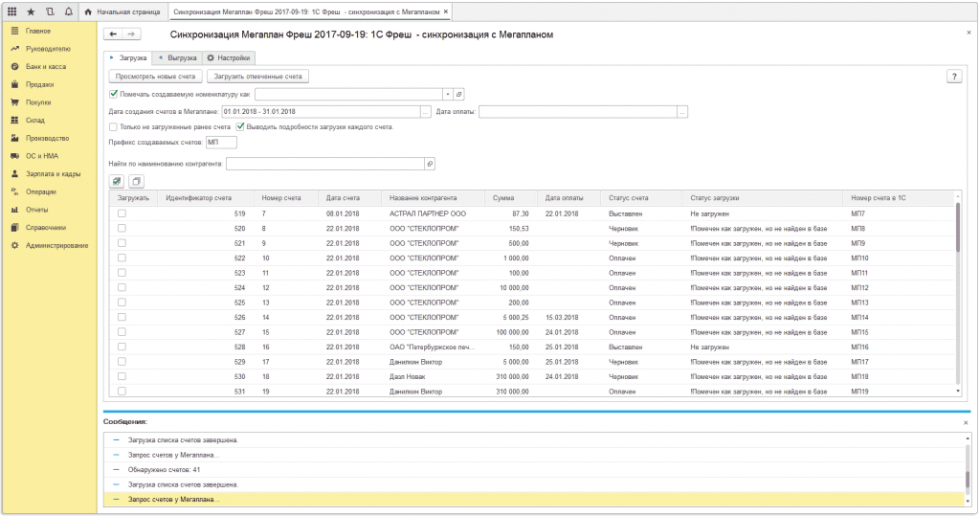Open the Дата оплаты period selection button

681,111
